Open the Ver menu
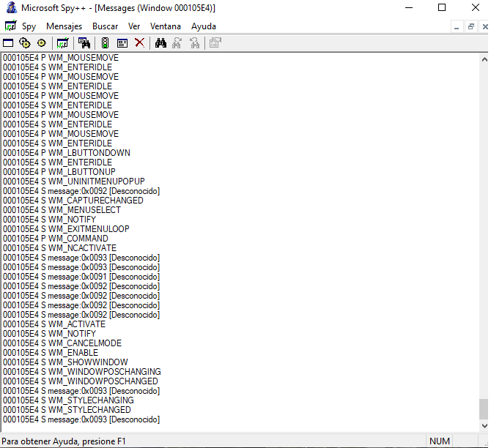491x448 pixels. click(x=134, y=26)
